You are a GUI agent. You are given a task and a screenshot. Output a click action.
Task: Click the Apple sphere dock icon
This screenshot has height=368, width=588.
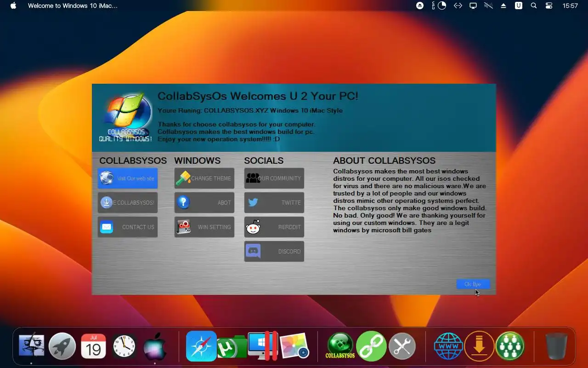pyautogui.click(x=155, y=347)
